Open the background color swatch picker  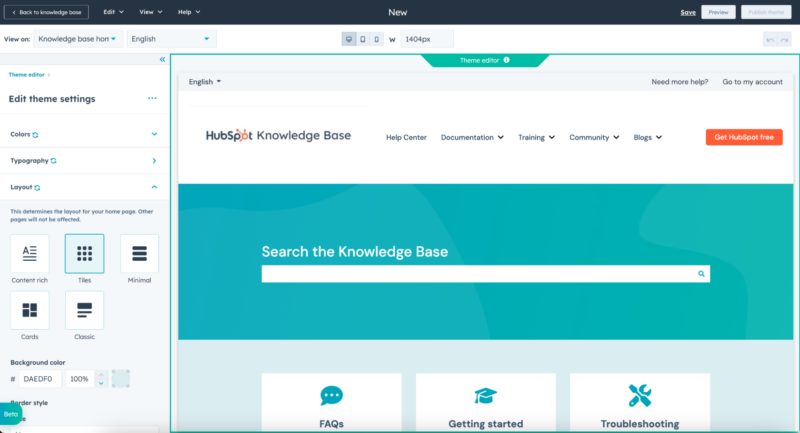(x=121, y=379)
